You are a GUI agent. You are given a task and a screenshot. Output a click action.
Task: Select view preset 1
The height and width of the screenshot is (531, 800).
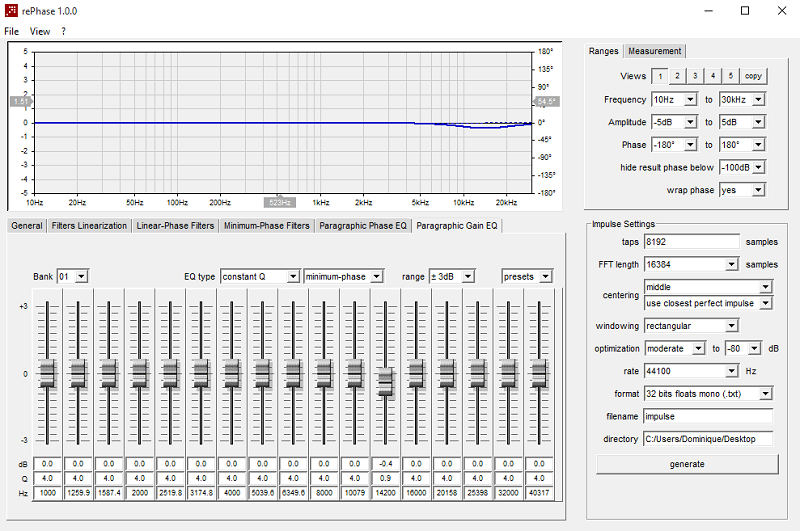(660, 76)
